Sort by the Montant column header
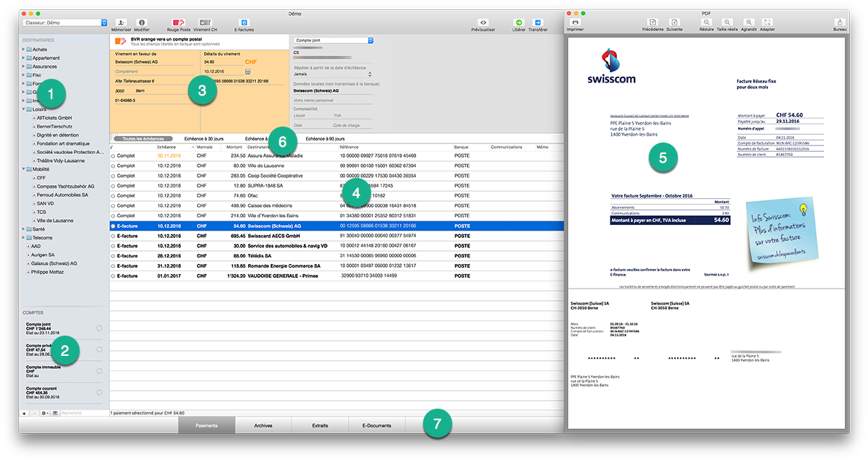The image size is (868, 460). click(x=234, y=147)
